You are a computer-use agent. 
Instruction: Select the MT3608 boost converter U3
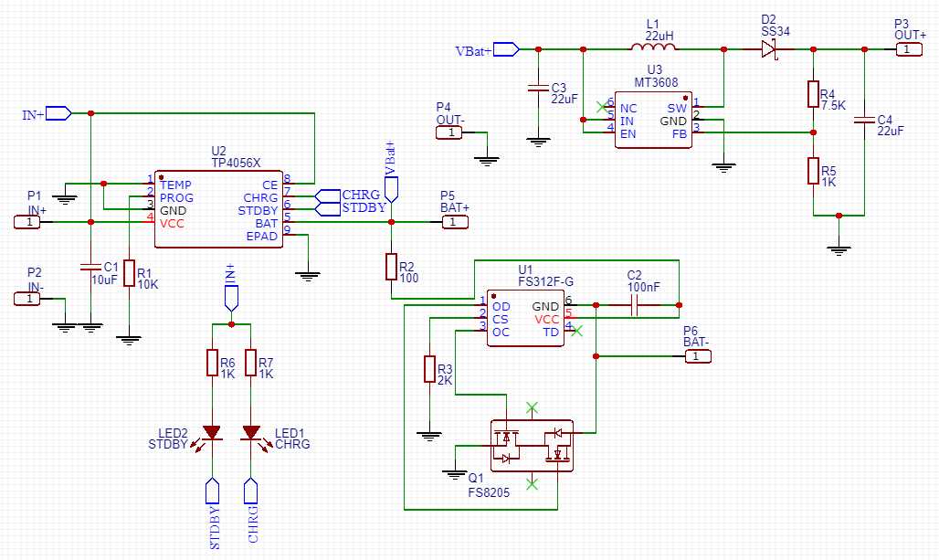click(654, 120)
